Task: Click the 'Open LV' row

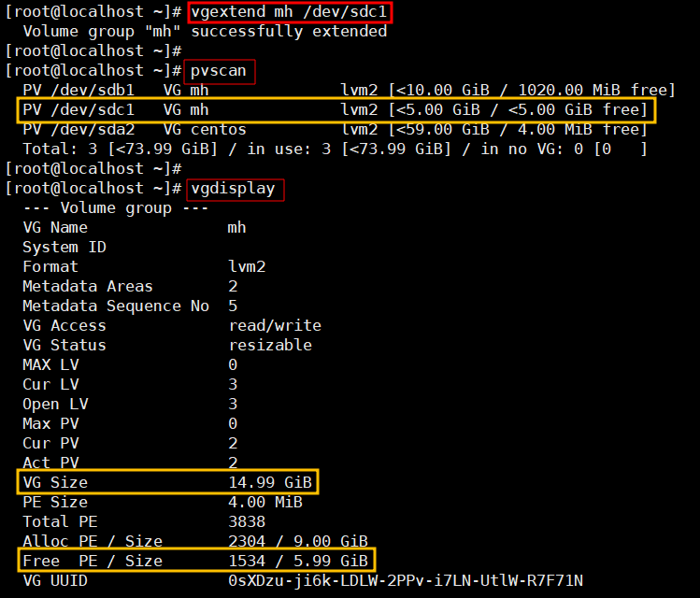Action: (x=130, y=405)
